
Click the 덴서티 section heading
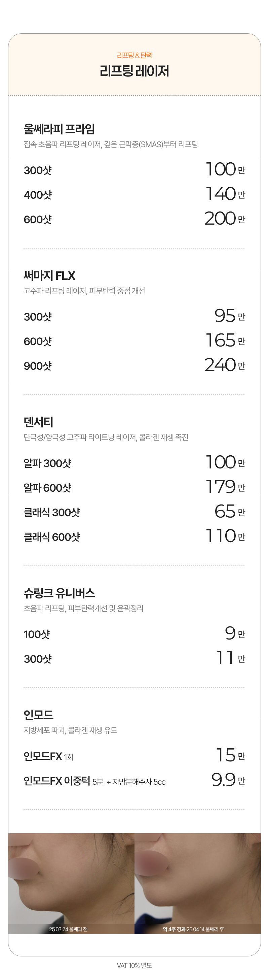(x=38, y=422)
